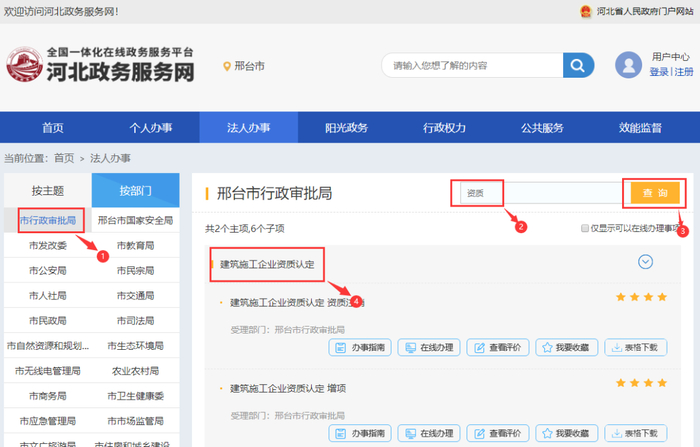This screenshot has width=700, height=447.
Task: Open 办事指南 for 资质认定 first item
Action: (360, 347)
